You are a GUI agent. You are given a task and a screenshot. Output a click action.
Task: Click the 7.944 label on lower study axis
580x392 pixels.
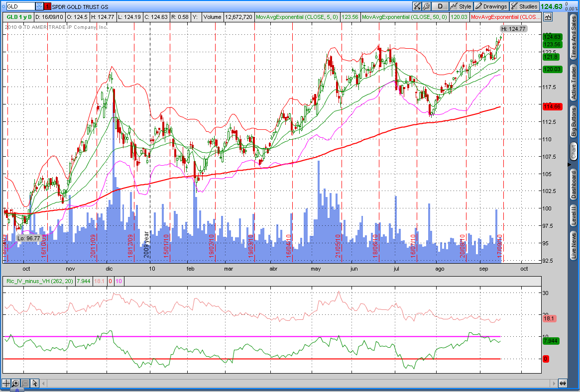pos(551,341)
